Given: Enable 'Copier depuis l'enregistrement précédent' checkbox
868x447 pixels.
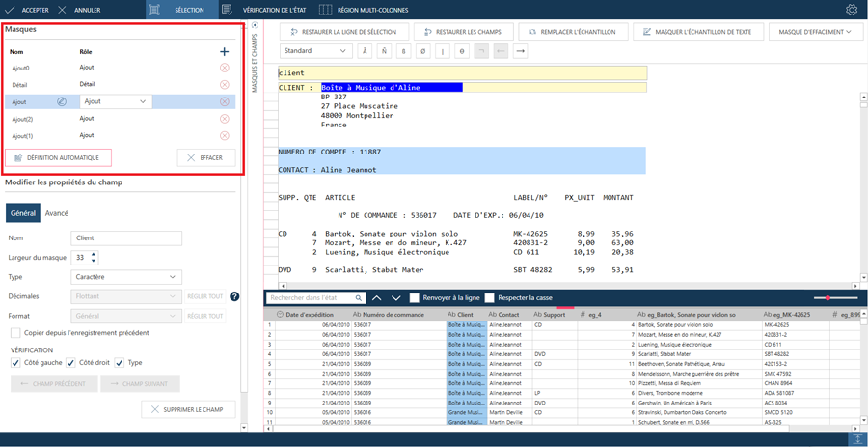Looking at the screenshot, I should tap(15, 333).
